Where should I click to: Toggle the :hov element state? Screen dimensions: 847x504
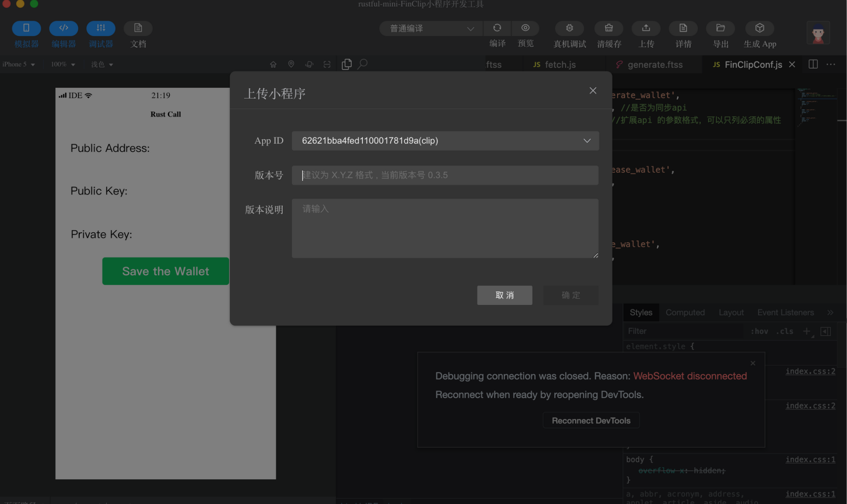click(x=759, y=331)
